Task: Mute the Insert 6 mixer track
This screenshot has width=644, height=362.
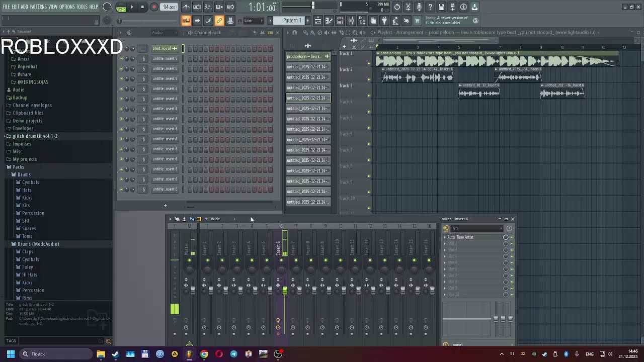Action: coord(281,260)
